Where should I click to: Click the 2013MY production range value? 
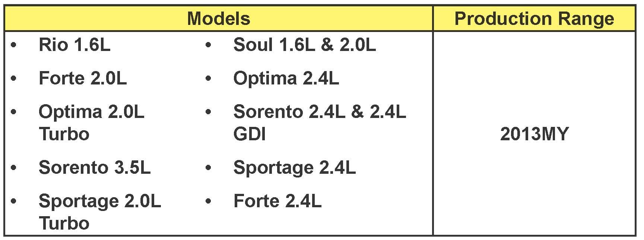click(534, 134)
